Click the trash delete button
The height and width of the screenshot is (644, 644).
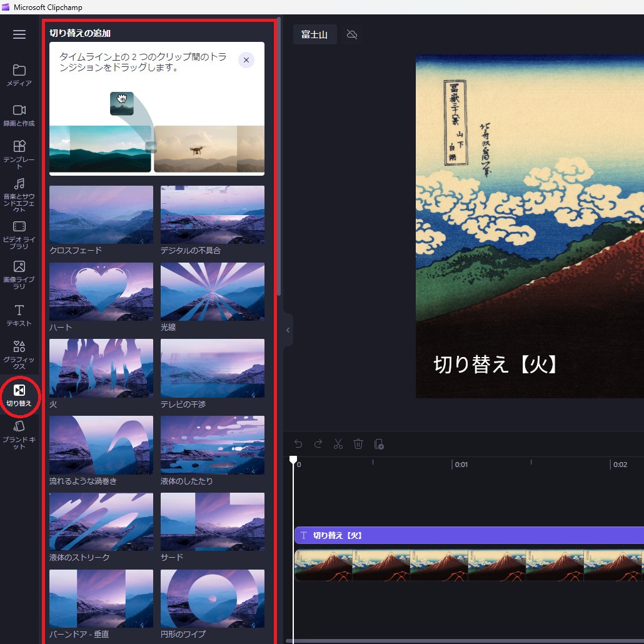(358, 444)
